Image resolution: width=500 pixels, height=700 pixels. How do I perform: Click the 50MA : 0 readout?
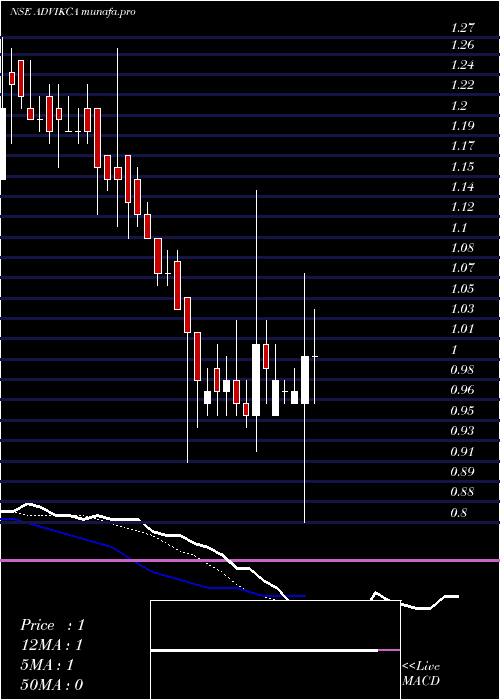coord(51,685)
